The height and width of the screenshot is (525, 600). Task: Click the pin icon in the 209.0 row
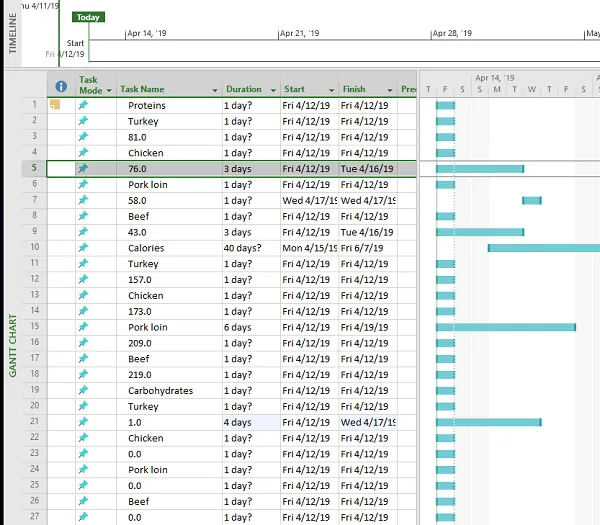pyautogui.click(x=83, y=343)
